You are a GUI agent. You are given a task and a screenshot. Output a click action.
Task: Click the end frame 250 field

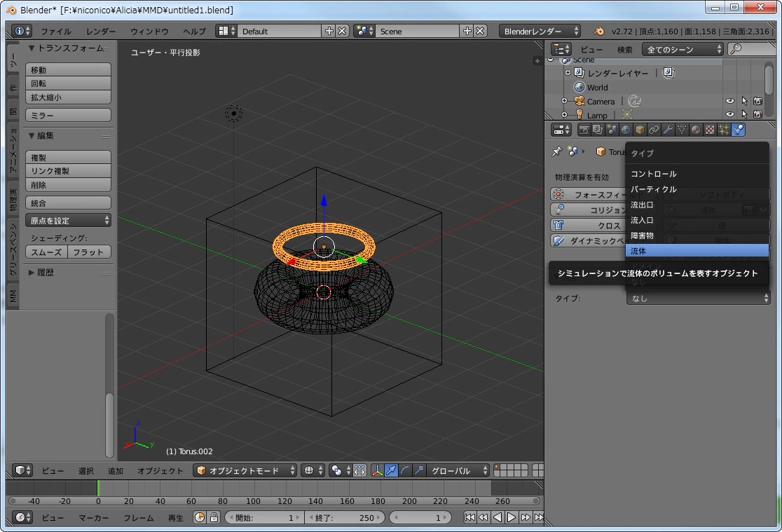coord(345,517)
